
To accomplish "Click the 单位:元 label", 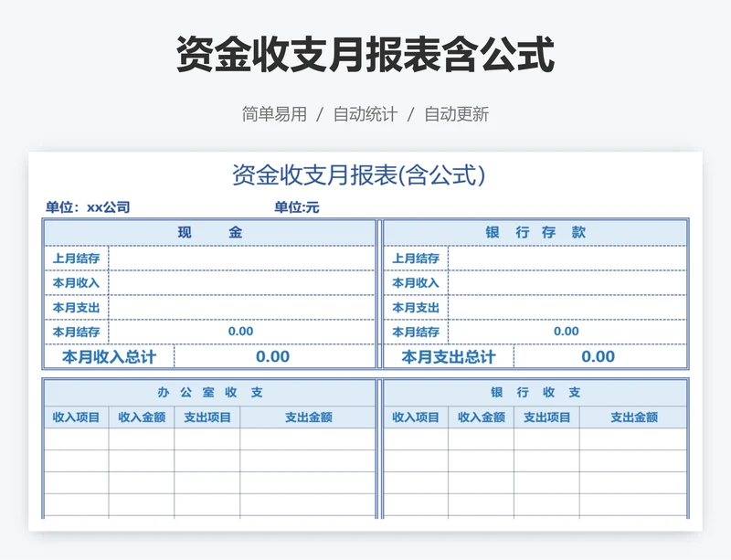I will (x=296, y=207).
